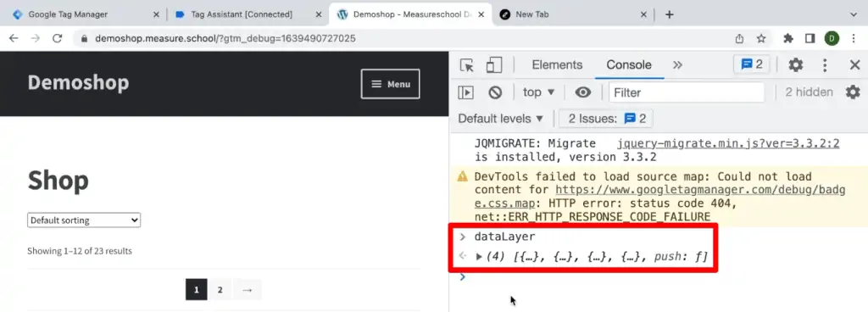This screenshot has height=312, width=868.
Task: Switch to the Elements tab
Action: click(x=557, y=64)
